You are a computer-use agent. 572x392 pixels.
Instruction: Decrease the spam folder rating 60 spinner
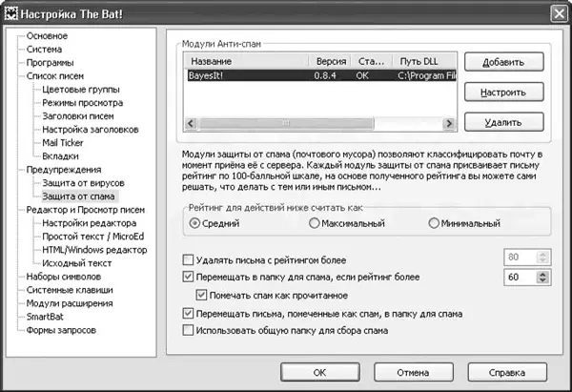pyautogui.click(x=542, y=280)
